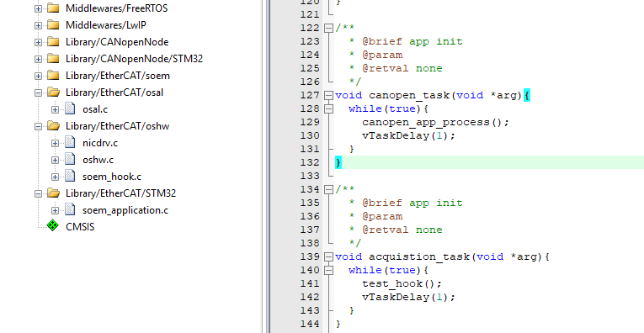644x333 pixels.
Task: Click the Library/CANopenNode folder icon
Action: point(53,41)
